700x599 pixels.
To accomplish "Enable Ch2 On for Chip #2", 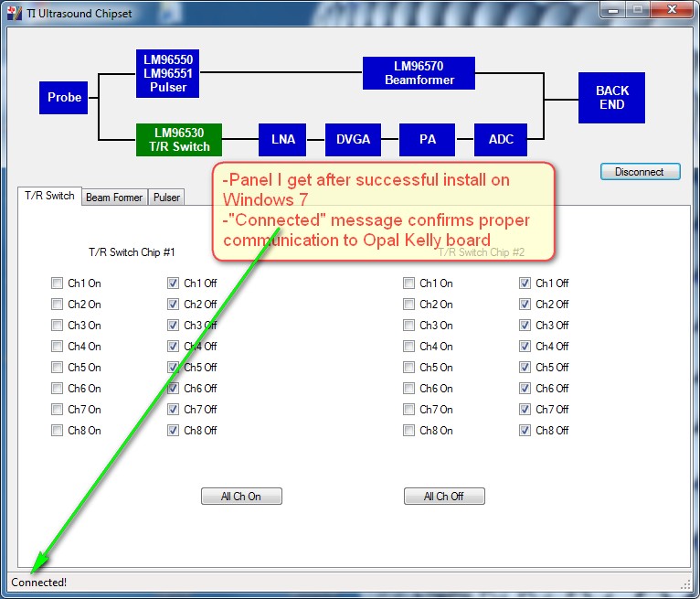I will click(408, 305).
